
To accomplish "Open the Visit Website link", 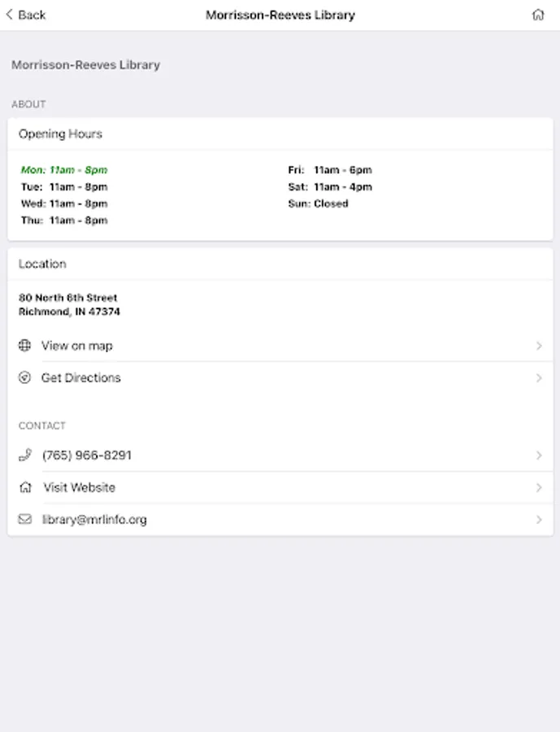I will pos(80,488).
